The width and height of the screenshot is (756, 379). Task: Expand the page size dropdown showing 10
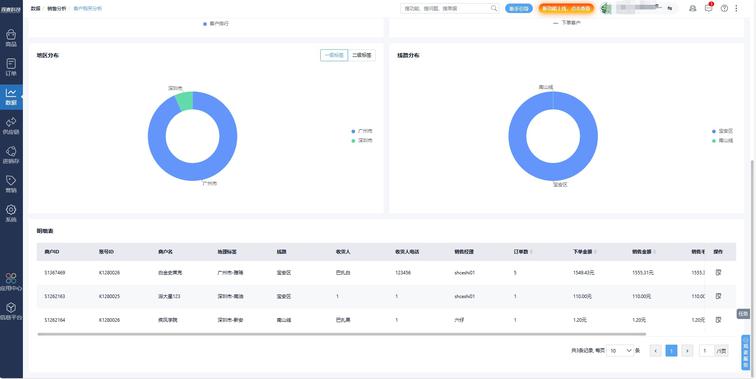pos(620,351)
